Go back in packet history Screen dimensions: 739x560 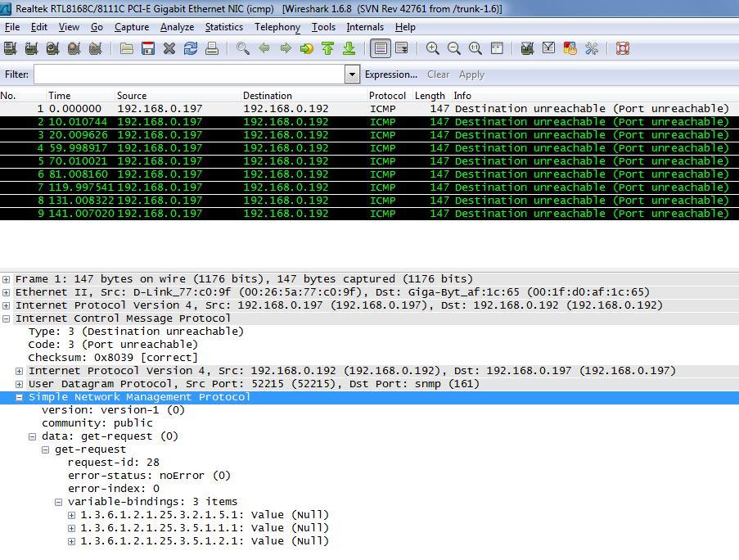(264, 48)
